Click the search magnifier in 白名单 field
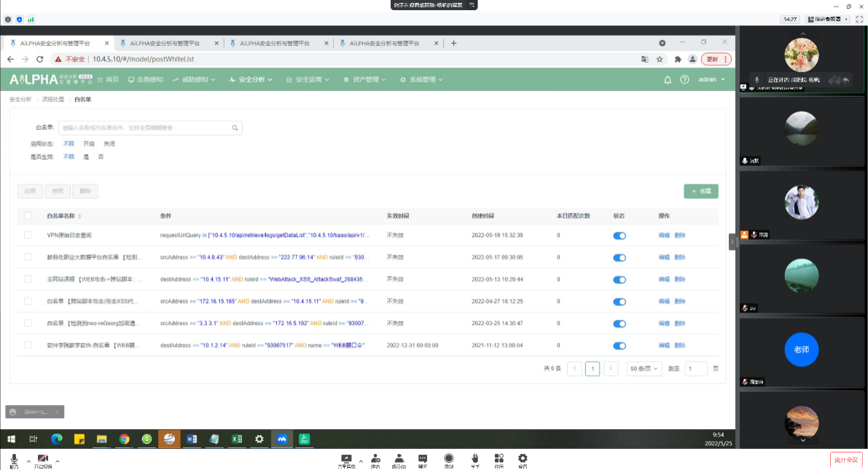 (235, 128)
